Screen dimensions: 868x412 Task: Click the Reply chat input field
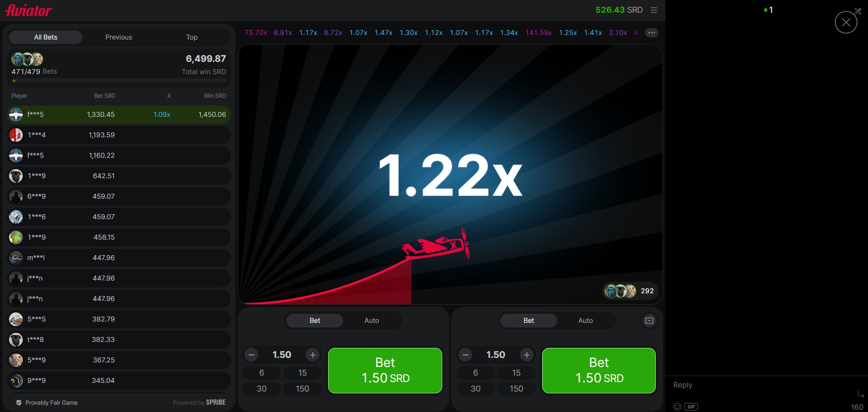(x=759, y=385)
